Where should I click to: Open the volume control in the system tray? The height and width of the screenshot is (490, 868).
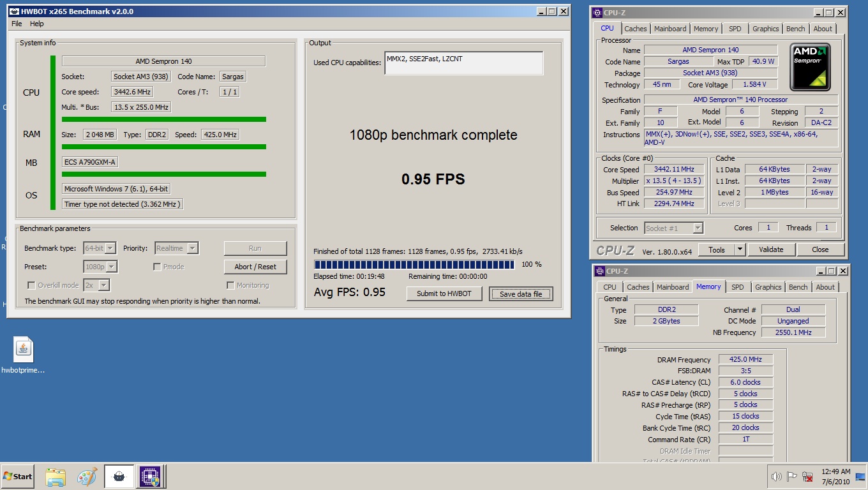click(777, 477)
